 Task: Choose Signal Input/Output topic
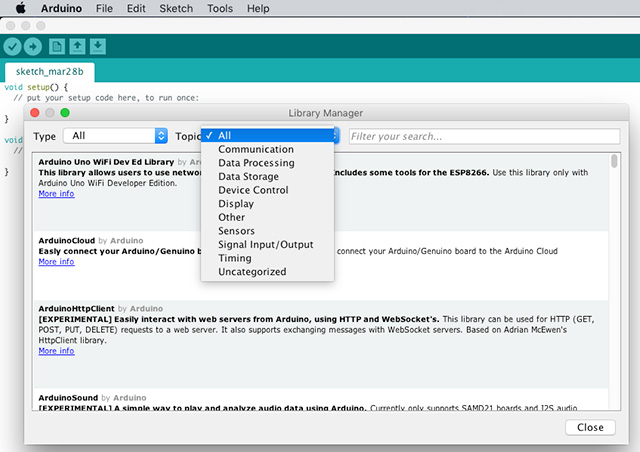267,245
